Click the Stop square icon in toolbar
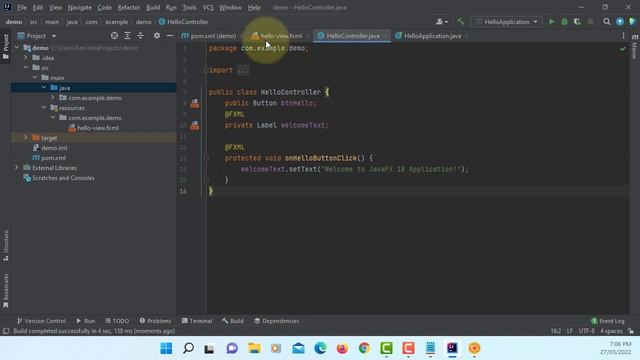Image resolution: width=640 pixels, height=360 pixels. (x=590, y=22)
